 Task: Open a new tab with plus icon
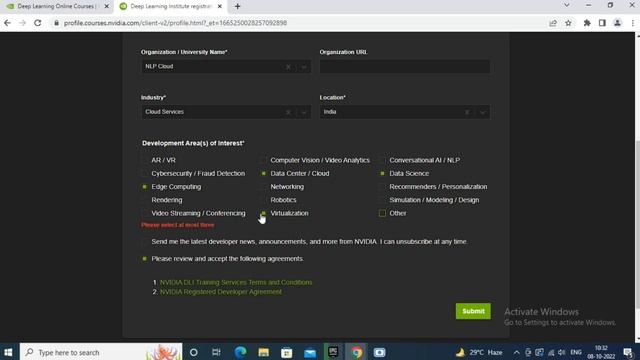[x=238, y=6]
